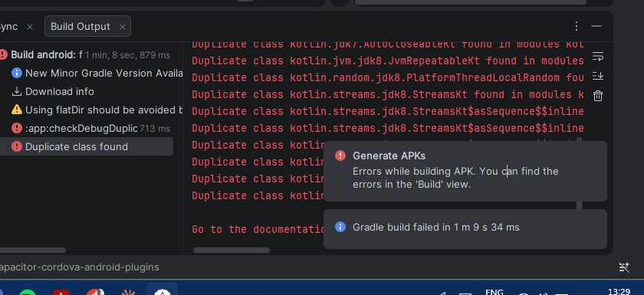Click the sparkle lines icon in the status bar
644x295 pixels.
click(624, 267)
